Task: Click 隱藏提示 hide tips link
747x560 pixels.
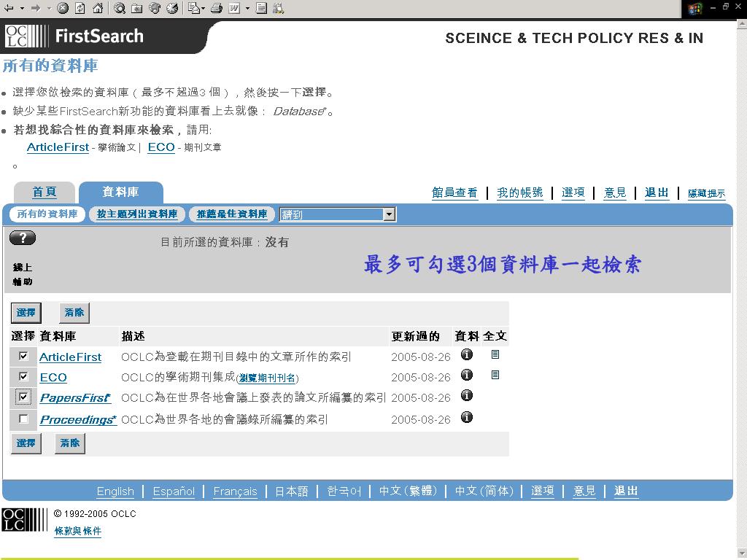Action: (x=706, y=193)
